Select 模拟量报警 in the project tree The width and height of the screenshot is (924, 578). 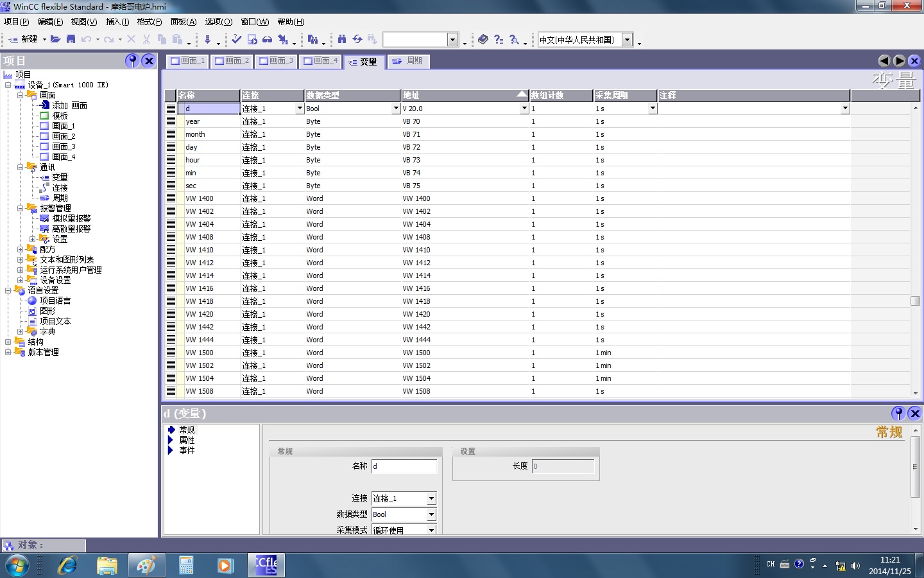click(71, 218)
